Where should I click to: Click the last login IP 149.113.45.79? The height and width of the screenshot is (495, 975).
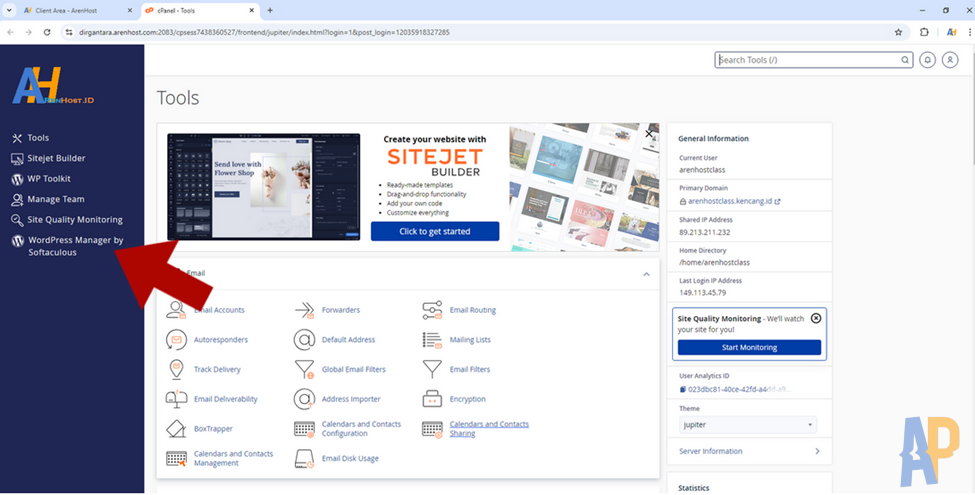tap(703, 293)
